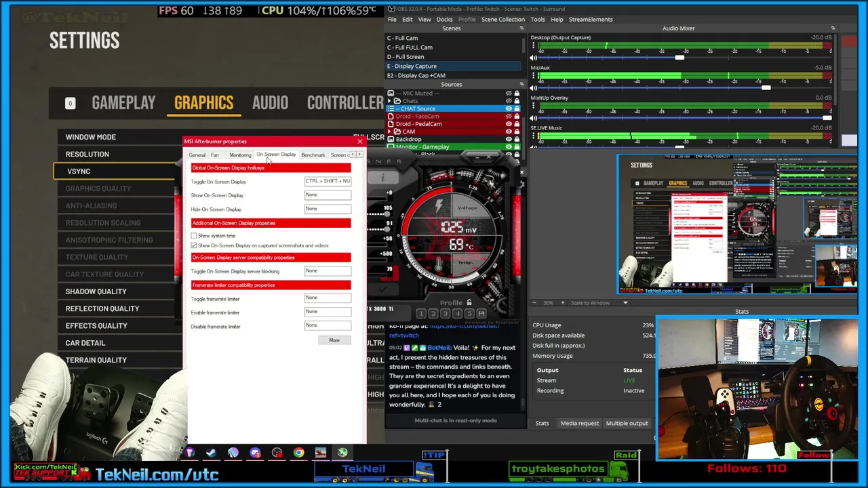Pop out the Scenes dock
Screen dimensions: 868x488
pyautogui.click(x=521, y=28)
